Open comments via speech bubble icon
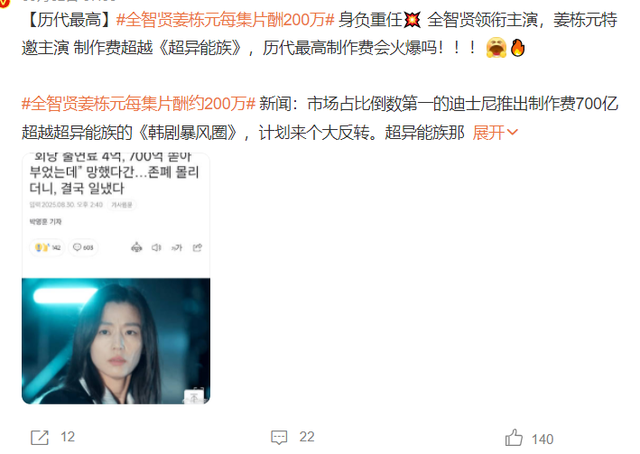Screen dimensions: 640x454 (279, 437)
